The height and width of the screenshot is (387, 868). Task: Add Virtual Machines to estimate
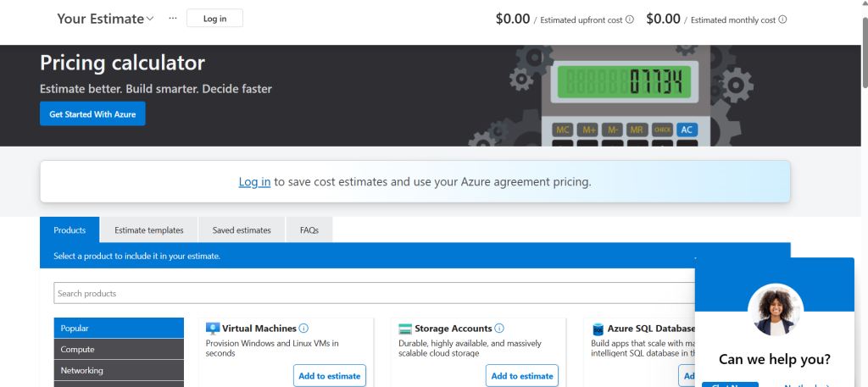[330, 376]
